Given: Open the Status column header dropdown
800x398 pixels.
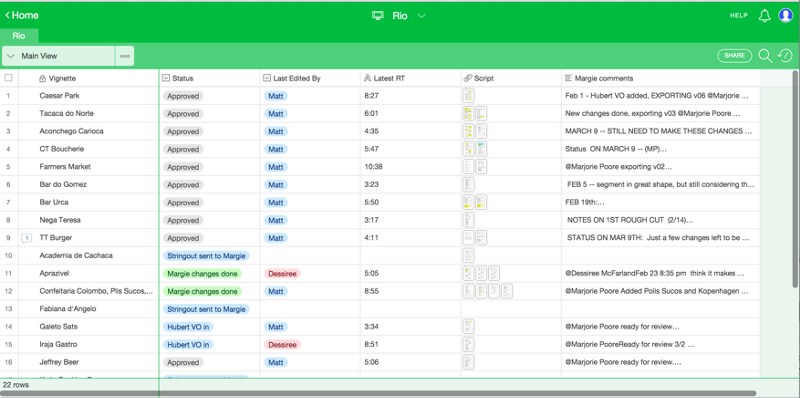Looking at the screenshot, I should [x=165, y=78].
